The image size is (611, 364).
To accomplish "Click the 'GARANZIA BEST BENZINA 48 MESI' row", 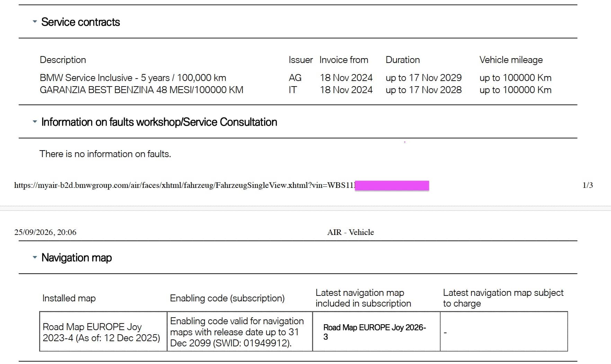I will pos(295,90).
